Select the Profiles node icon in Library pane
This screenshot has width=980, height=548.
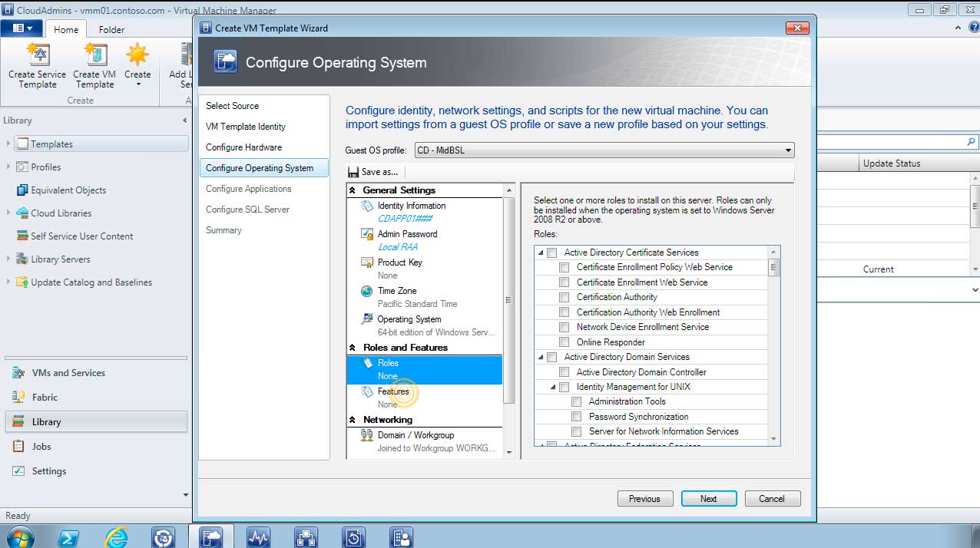click(22, 167)
